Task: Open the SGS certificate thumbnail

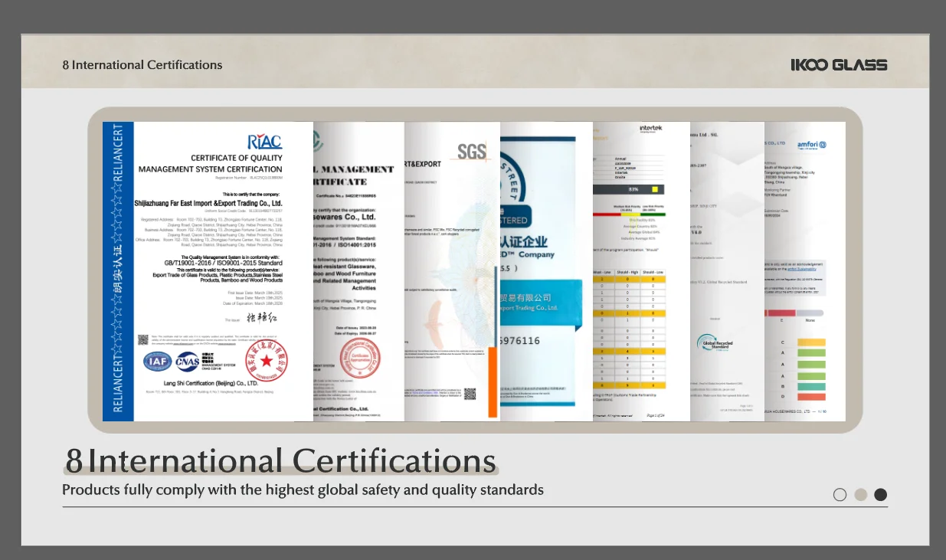Action: 452,271
